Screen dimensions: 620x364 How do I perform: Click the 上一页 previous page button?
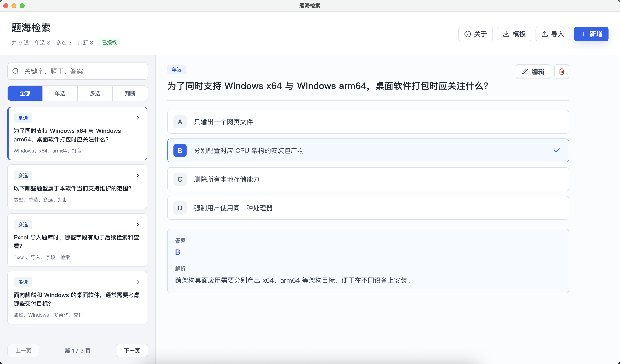click(23, 350)
